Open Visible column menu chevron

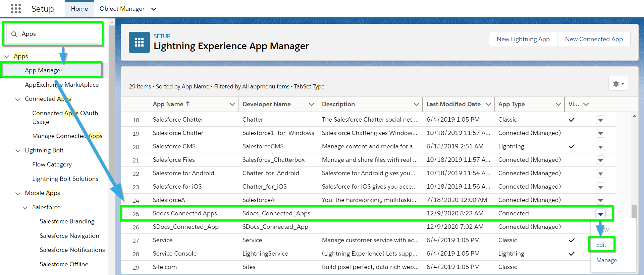click(x=586, y=104)
